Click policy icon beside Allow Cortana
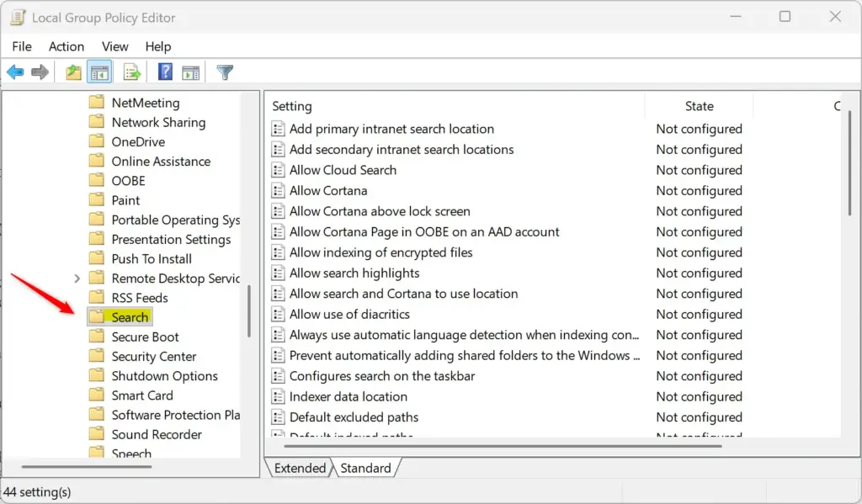The width and height of the screenshot is (862, 504). click(278, 191)
